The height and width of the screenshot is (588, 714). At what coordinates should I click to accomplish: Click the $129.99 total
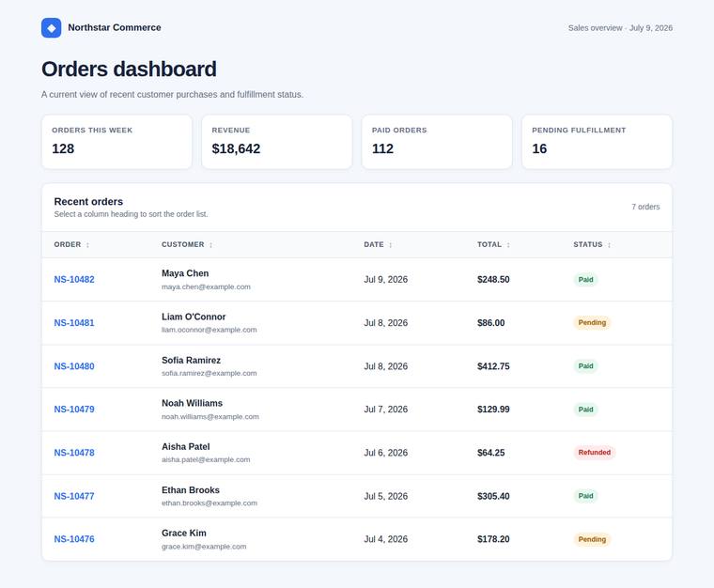pos(493,410)
